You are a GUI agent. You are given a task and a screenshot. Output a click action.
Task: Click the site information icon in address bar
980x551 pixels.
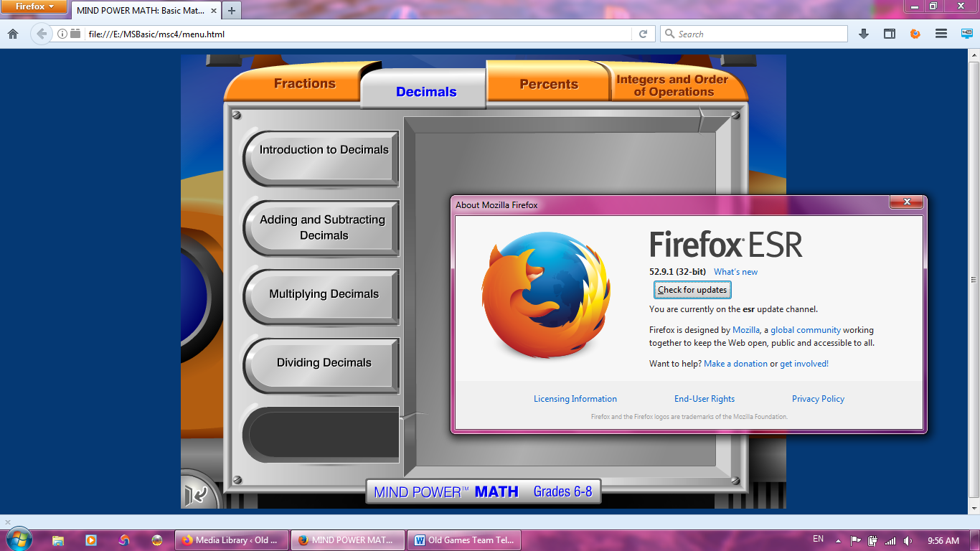pos(62,34)
